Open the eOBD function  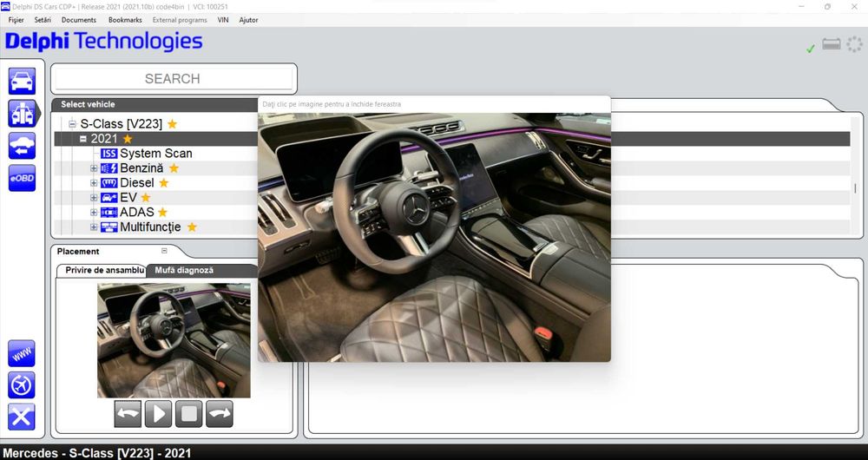click(23, 178)
